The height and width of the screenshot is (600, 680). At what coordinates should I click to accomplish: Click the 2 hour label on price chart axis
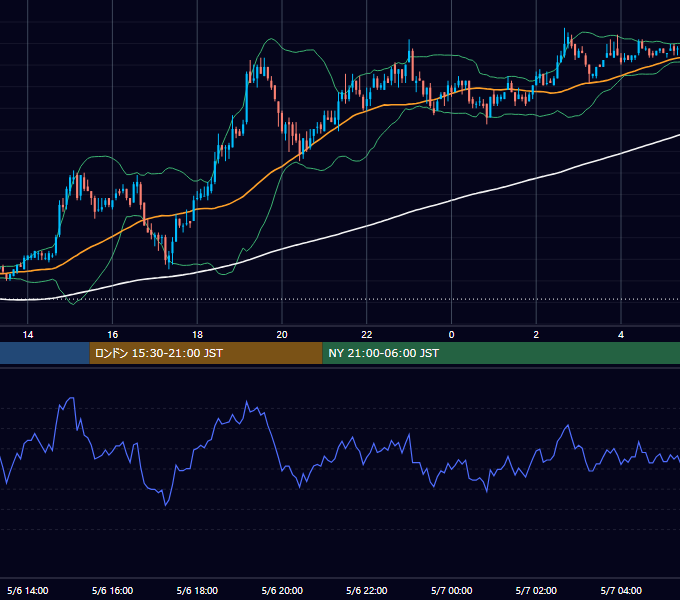click(x=536, y=335)
